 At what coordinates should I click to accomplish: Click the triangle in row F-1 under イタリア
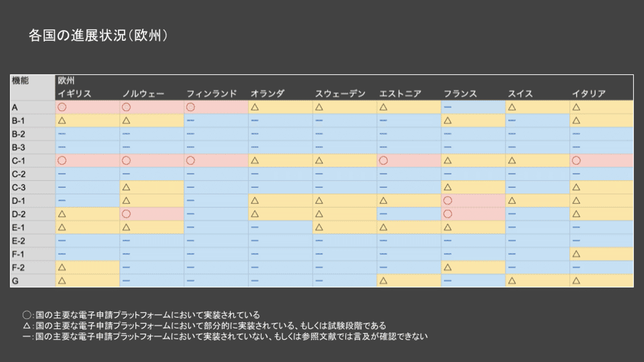pyautogui.click(x=576, y=254)
